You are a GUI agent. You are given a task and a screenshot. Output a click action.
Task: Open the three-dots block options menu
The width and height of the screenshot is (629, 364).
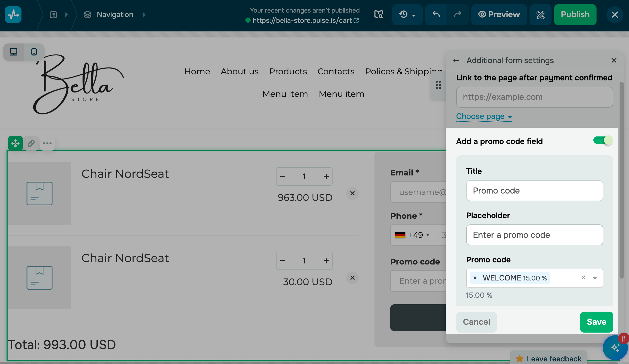[47, 143]
